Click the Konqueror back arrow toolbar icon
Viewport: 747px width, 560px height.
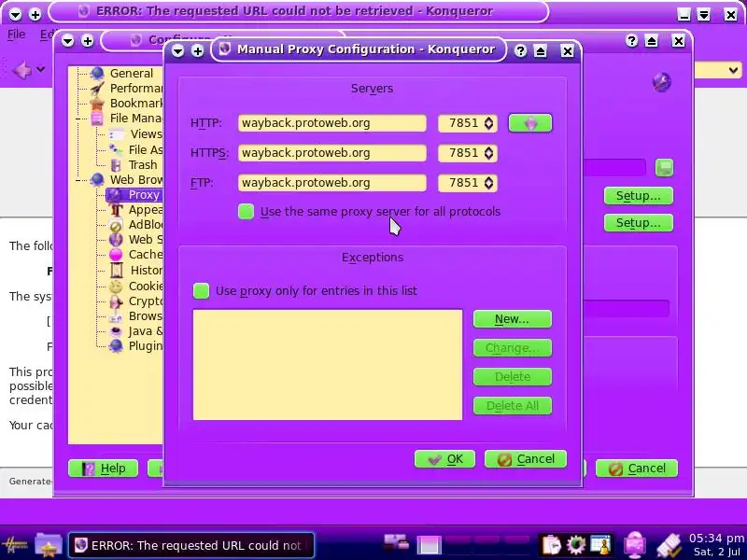[21, 71]
